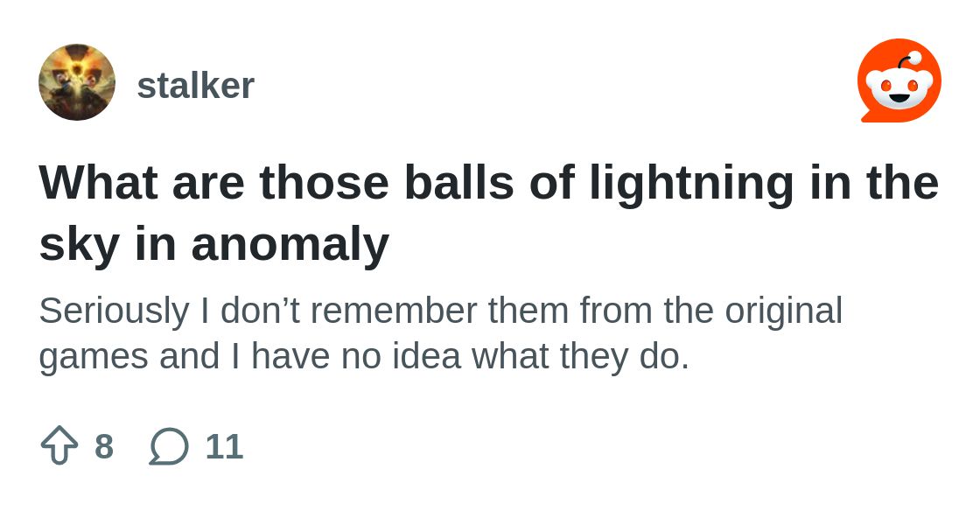This screenshot has height=511, width=980.
Task: Click the orange Reddit Snoo logo
Action: click(x=899, y=80)
